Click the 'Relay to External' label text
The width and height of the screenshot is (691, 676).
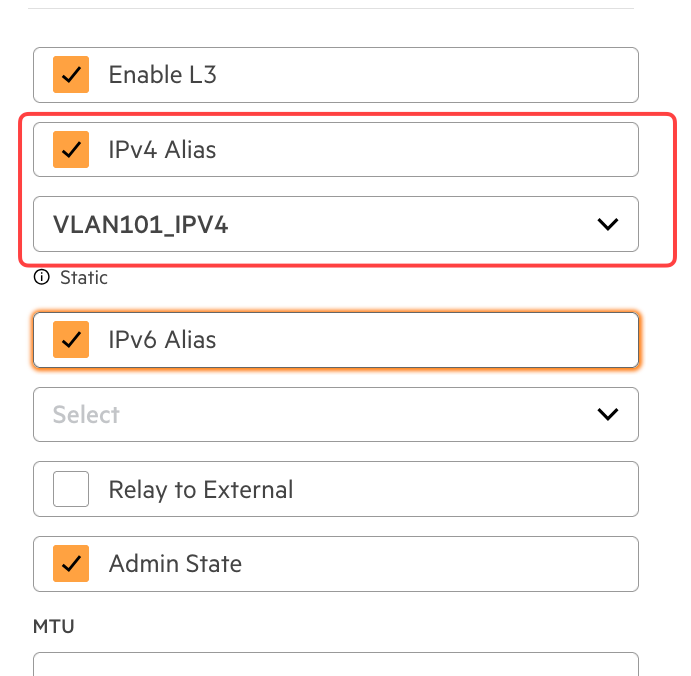(x=200, y=490)
